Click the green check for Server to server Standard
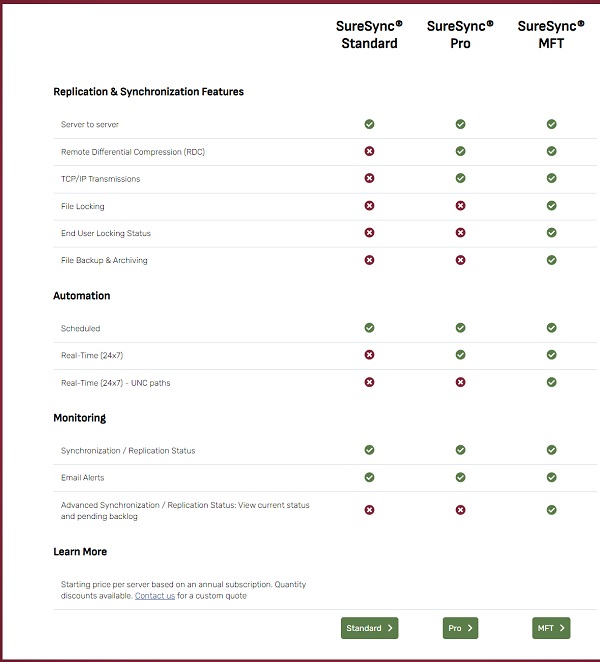600x662 pixels. coord(369,125)
